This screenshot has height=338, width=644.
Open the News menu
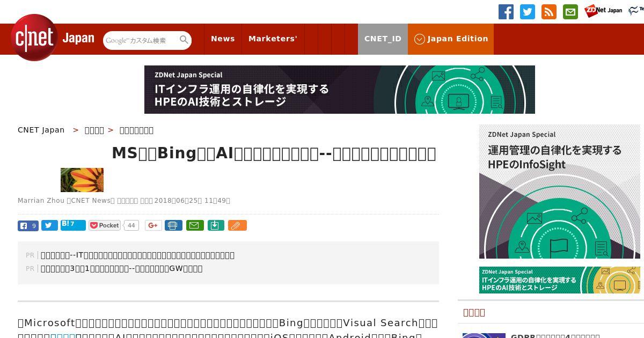[x=223, y=39]
